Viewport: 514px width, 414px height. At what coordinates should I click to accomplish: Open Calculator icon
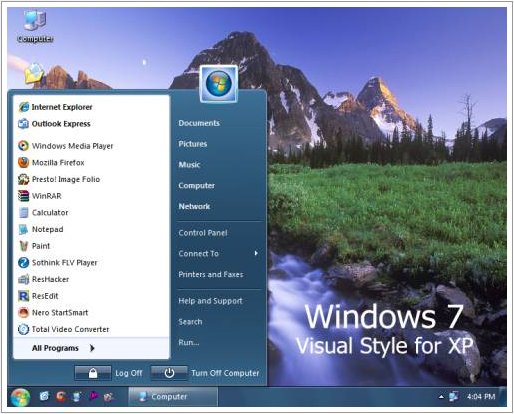(23, 212)
